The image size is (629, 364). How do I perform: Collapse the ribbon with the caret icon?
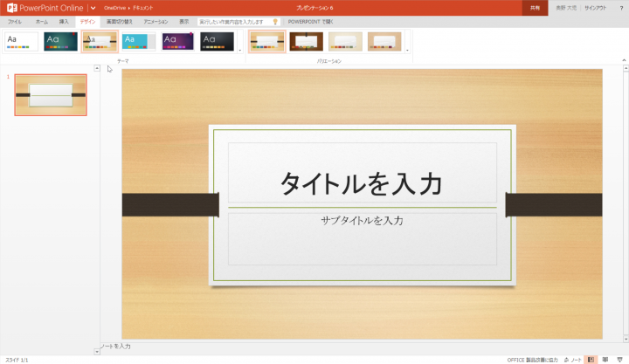[624, 60]
